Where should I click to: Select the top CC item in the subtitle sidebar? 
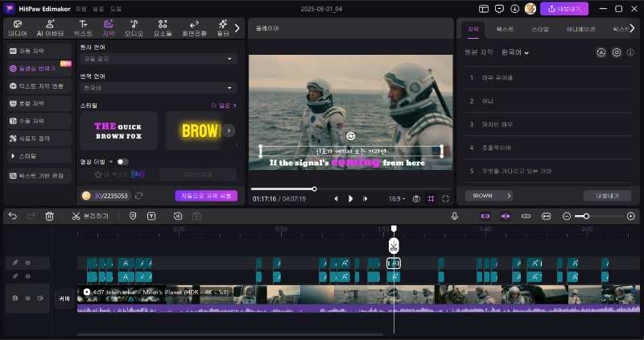point(39,51)
